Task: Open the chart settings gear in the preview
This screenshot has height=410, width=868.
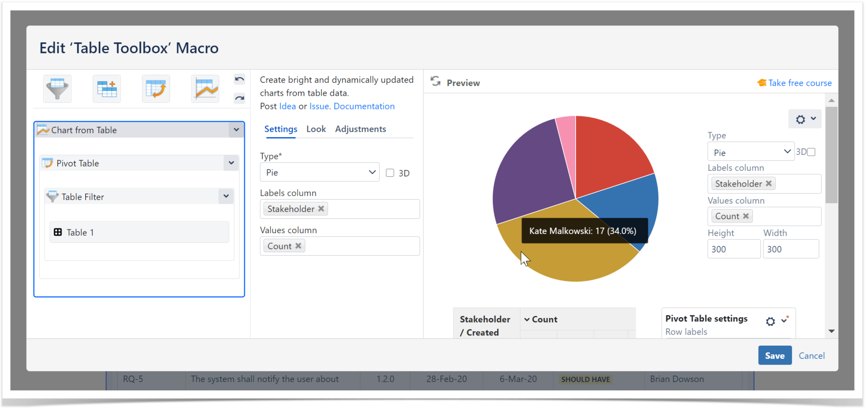Action: coord(800,119)
